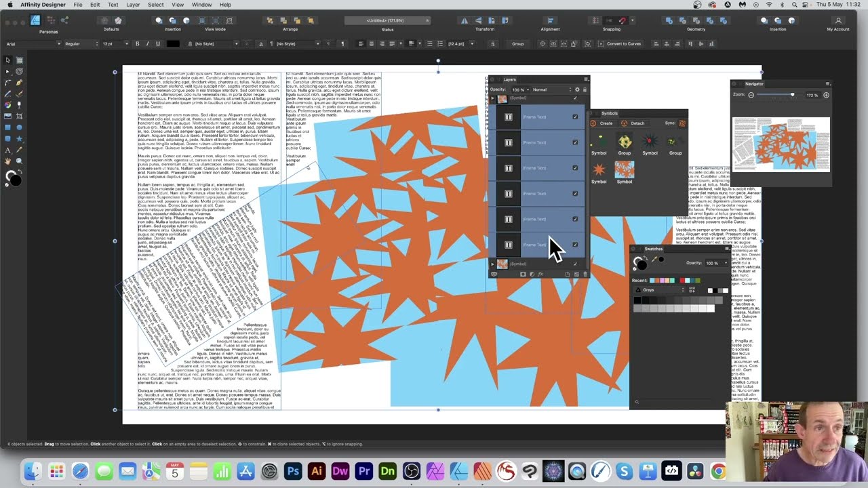Open the 12 pt font size dropdown
This screenshot has width=868, height=488.
pos(115,44)
